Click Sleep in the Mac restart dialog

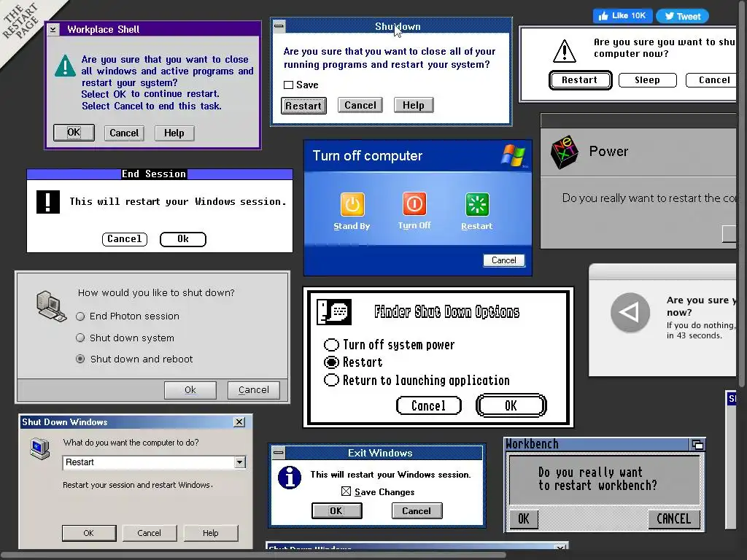[648, 80]
